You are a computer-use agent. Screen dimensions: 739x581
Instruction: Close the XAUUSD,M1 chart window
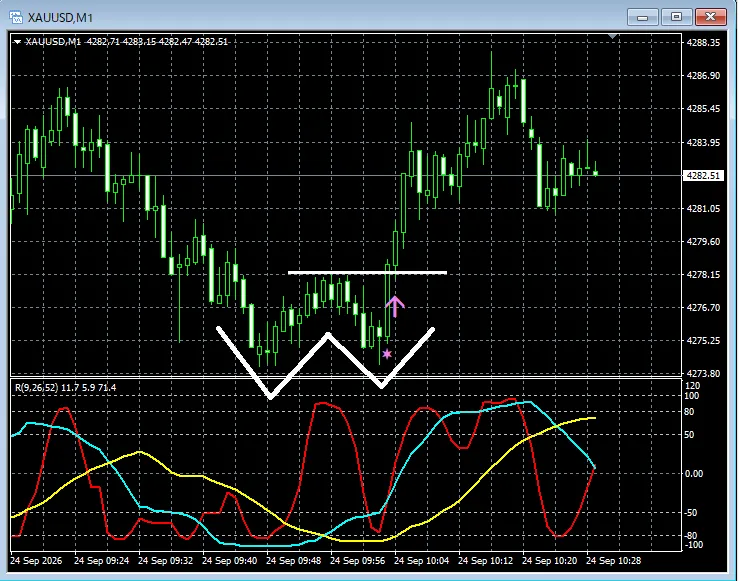coord(710,17)
